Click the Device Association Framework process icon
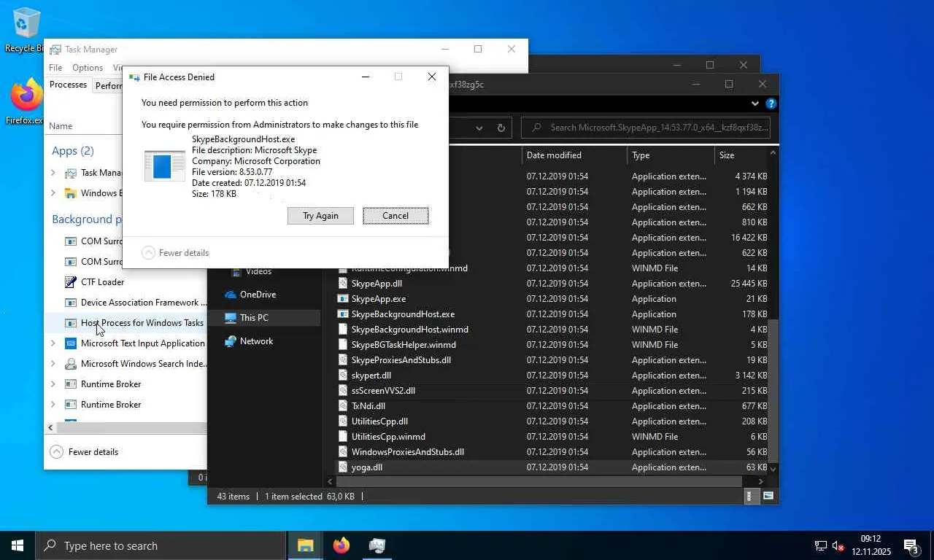This screenshot has width=934, height=560. [71, 303]
